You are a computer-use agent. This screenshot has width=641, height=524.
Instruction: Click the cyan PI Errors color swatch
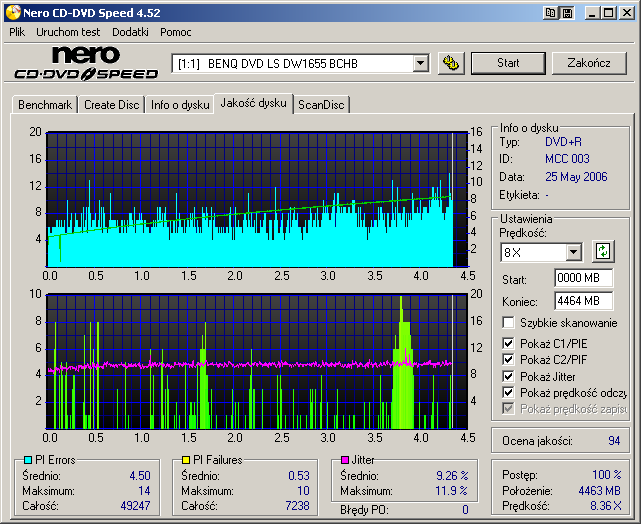(28, 460)
